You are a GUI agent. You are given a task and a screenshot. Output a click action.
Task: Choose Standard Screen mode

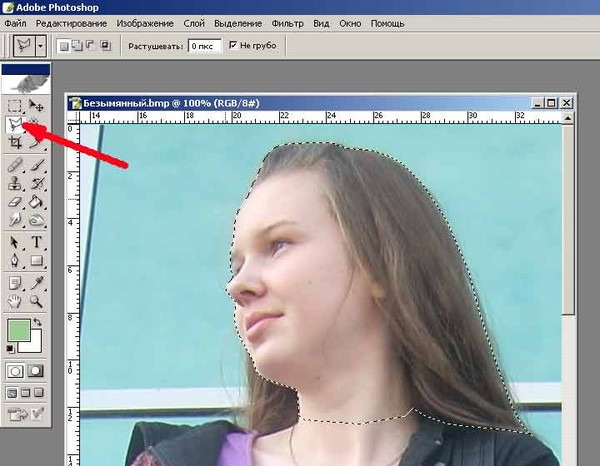[12, 393]
